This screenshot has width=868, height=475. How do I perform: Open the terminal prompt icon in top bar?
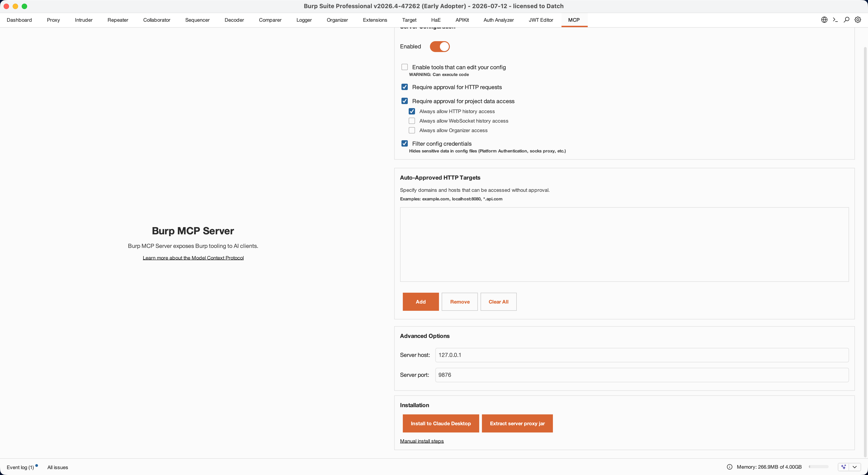835,20
